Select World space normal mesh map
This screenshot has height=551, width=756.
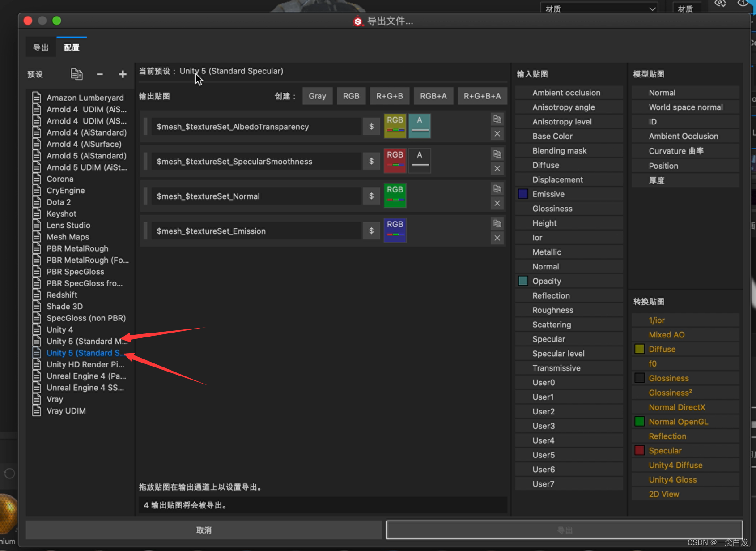tap(685, 107)
